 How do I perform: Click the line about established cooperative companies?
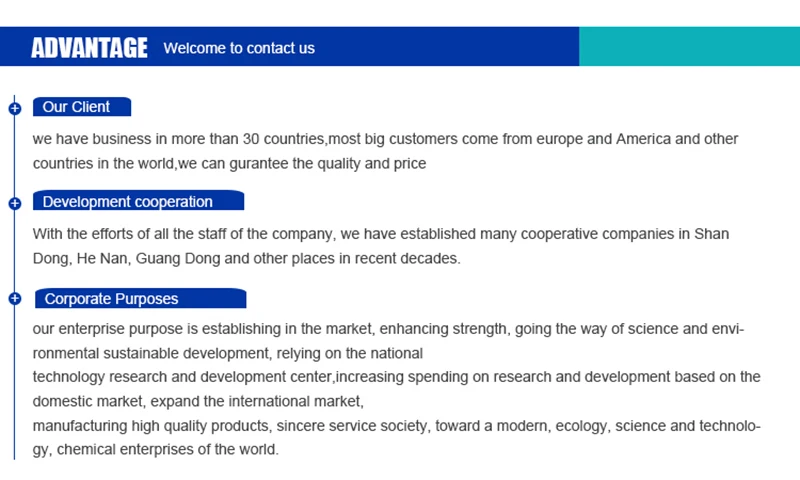pyautogui.click(x=381, y=234)
